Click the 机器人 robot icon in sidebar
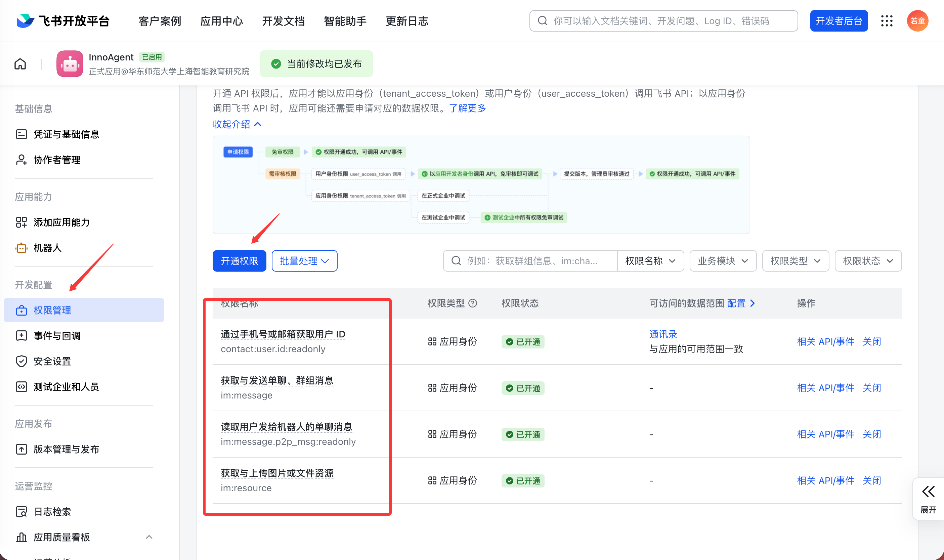Screen dimensions: 944x560 pos(22,248)
